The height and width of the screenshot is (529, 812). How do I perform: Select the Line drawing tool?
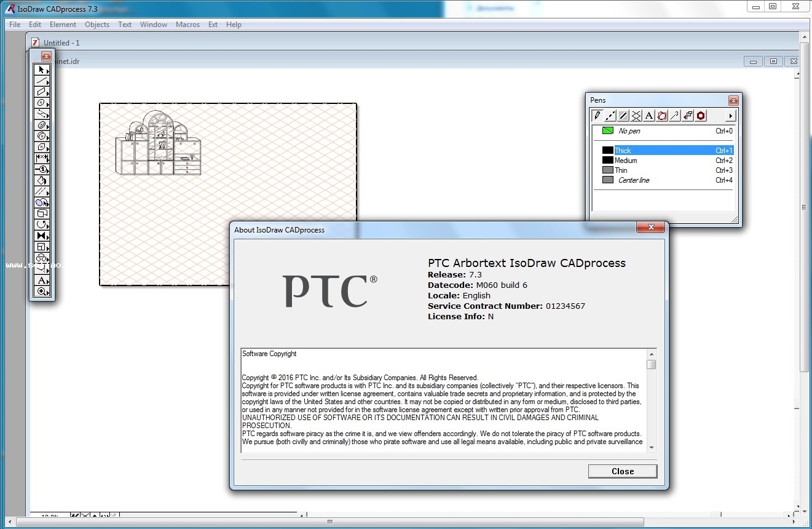(x=42, y=81)
